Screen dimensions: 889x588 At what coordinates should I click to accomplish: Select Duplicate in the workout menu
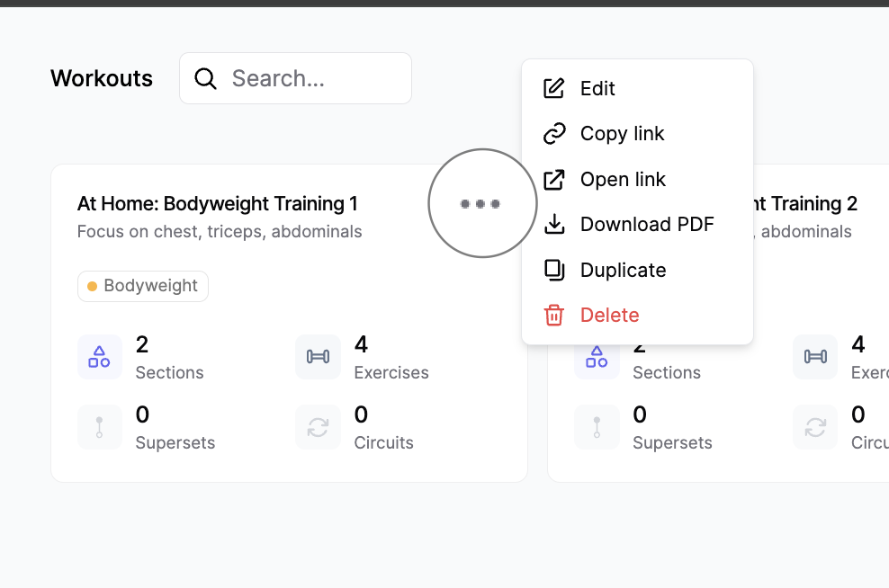(x=623, y=270)
